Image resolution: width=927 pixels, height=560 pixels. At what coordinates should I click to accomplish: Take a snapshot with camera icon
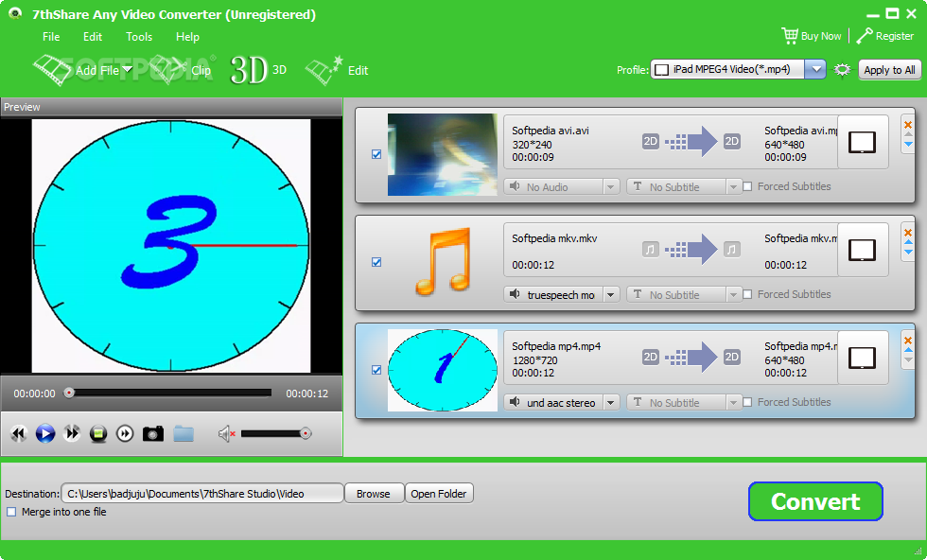click(153, 434)
